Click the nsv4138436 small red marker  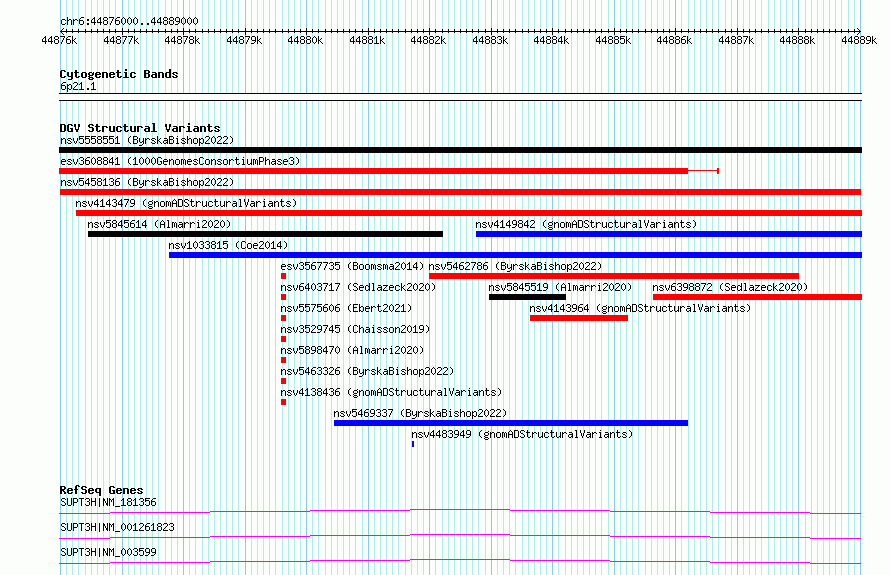pyautogui.click(x=283, y=402)
